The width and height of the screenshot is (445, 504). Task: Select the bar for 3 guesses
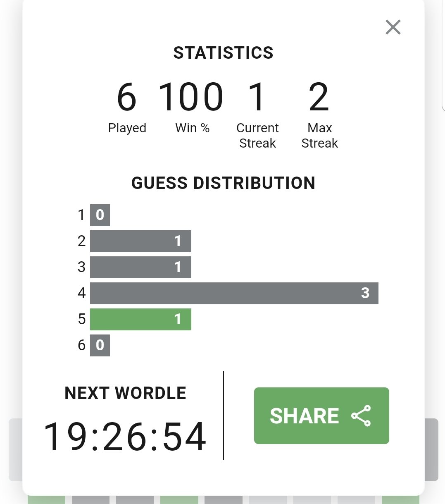pos(140,267)
